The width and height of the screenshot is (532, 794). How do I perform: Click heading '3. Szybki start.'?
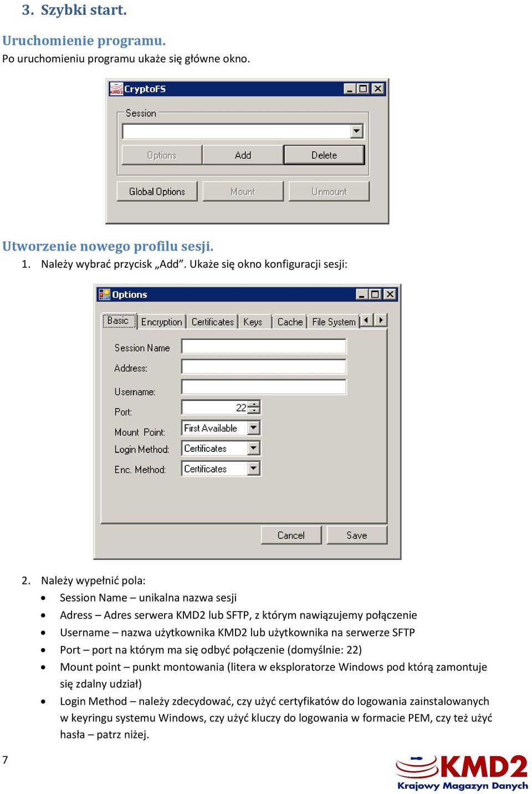[x=74, y=10]
